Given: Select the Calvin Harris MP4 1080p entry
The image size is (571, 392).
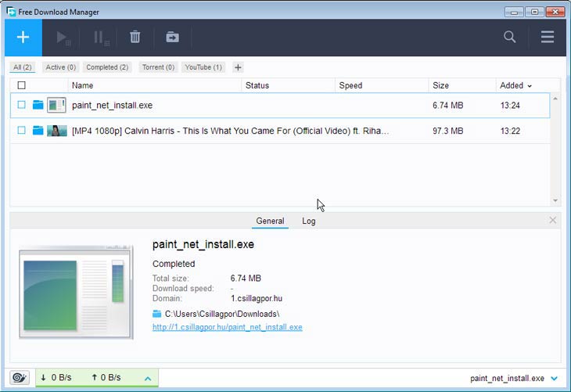Looking at the screenshot, I should (x=230, y=131).
